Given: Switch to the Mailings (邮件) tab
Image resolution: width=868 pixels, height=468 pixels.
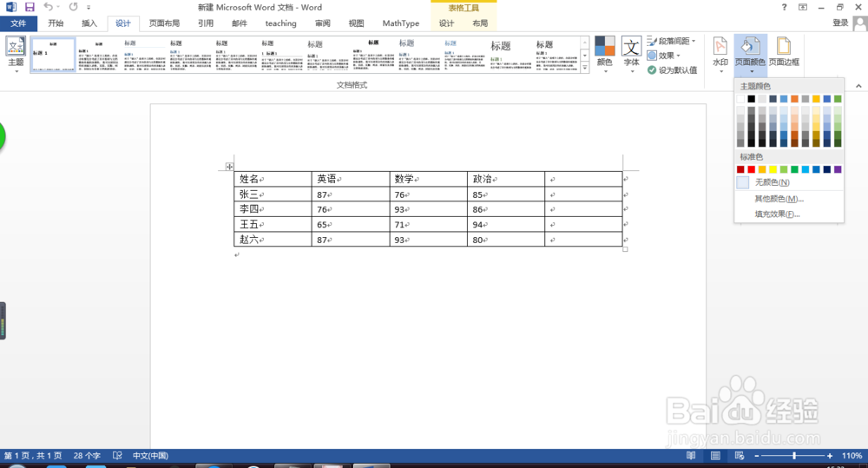Looking at the screenshot, I should tap(240, 23).
